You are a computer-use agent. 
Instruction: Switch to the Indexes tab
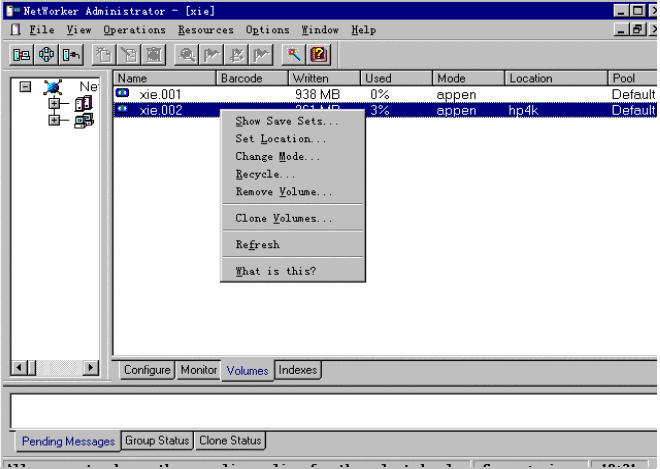tap(298, 370)
